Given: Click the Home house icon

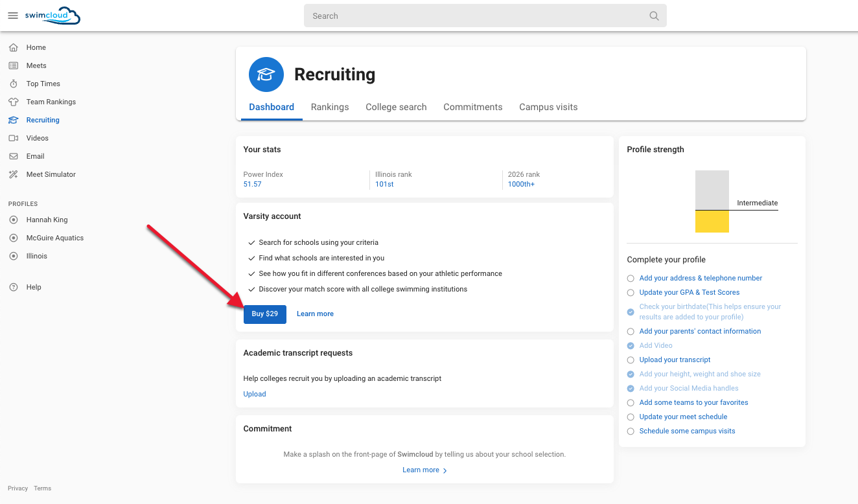Looking at the screenshot, I should pos(14,47).
